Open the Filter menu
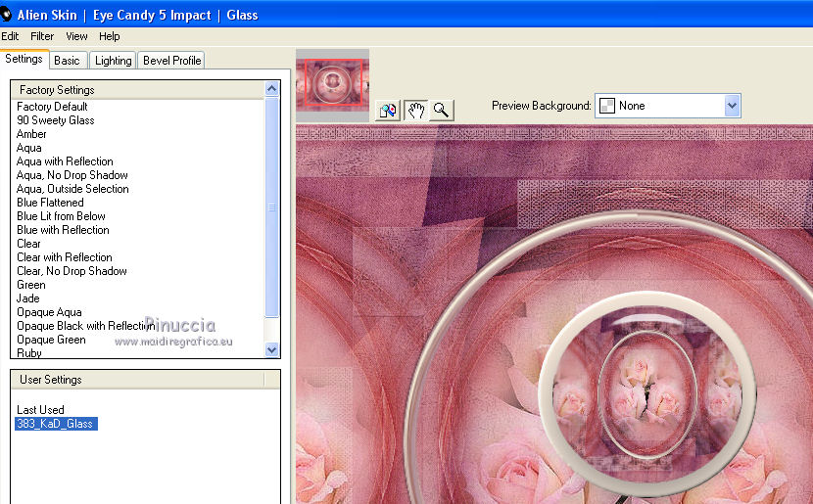Image resolution: width=813 pixels, height=504 pixels. tap(42, 36)
